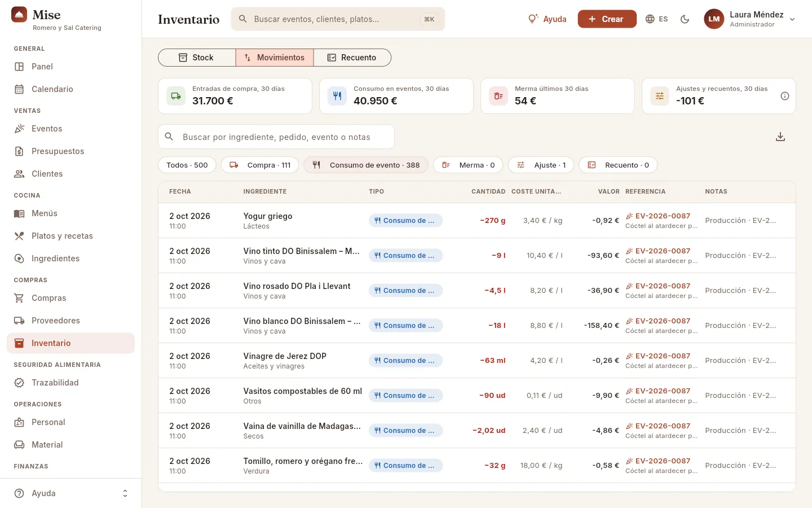Image resolution: width=812 pixels, height=508 pixels.
Task: Filter by Todos · 500 chip
Action: pyautogui.click(x=187, y=165)
